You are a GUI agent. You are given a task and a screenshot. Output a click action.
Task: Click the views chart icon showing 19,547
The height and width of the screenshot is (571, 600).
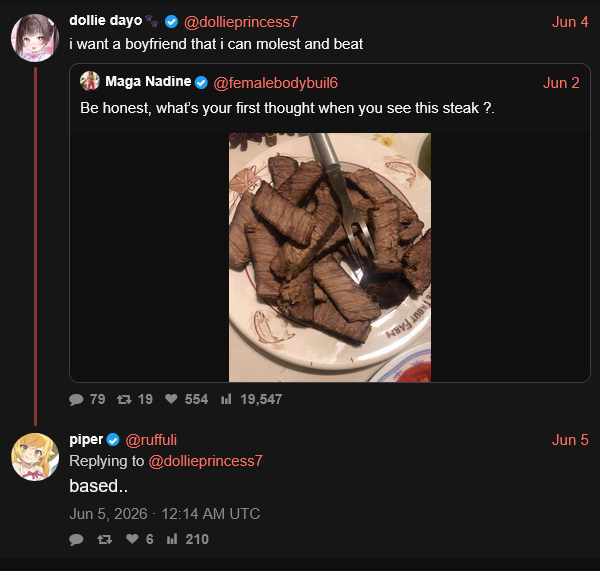tap(226, 399)
